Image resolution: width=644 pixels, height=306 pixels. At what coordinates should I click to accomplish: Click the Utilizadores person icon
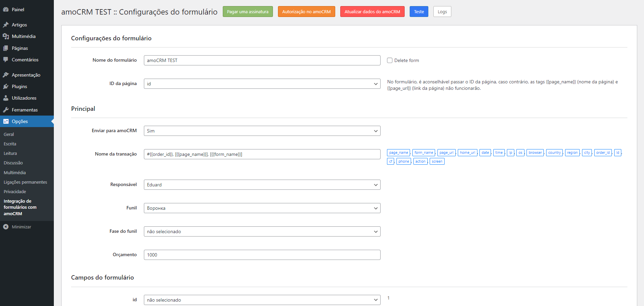6,98
